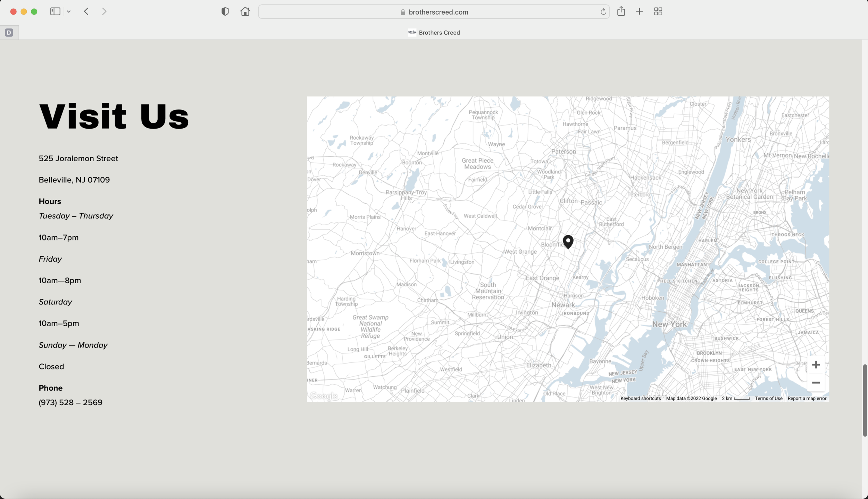Open the privacy report shield icon

pos(225,11)
